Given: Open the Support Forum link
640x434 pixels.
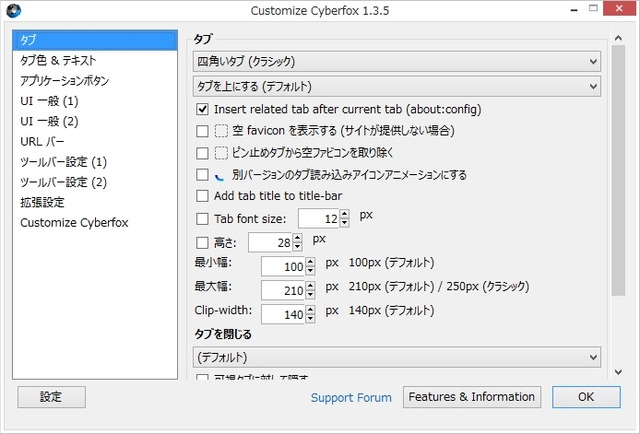Looking at the screenshot, I should 351,398.
